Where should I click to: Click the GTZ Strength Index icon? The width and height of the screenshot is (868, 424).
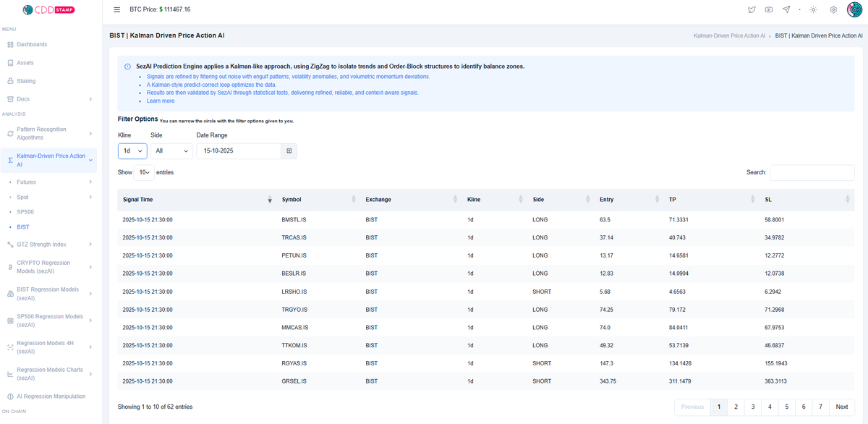pyautogui.click(x=10, y=245)
